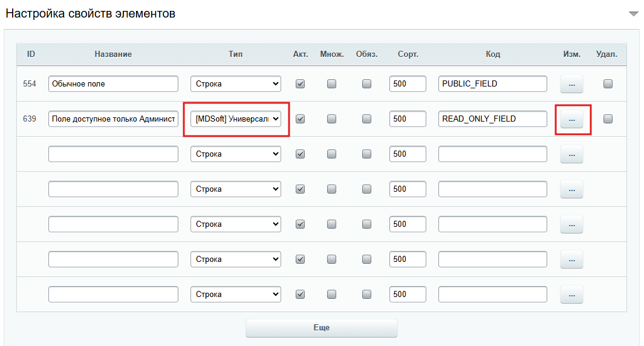The image size is (644, 346).
Task: Click the ellipsis button in fifth row
Action: click(571, 224)
